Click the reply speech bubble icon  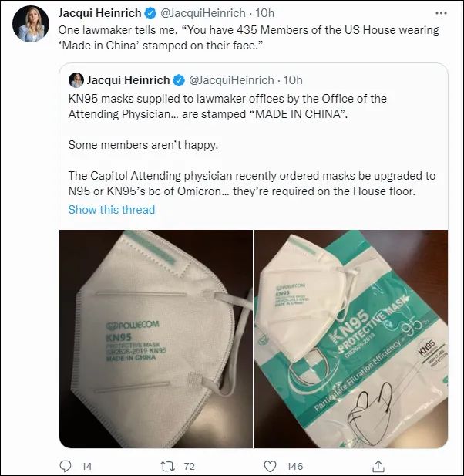coord(66,466)
